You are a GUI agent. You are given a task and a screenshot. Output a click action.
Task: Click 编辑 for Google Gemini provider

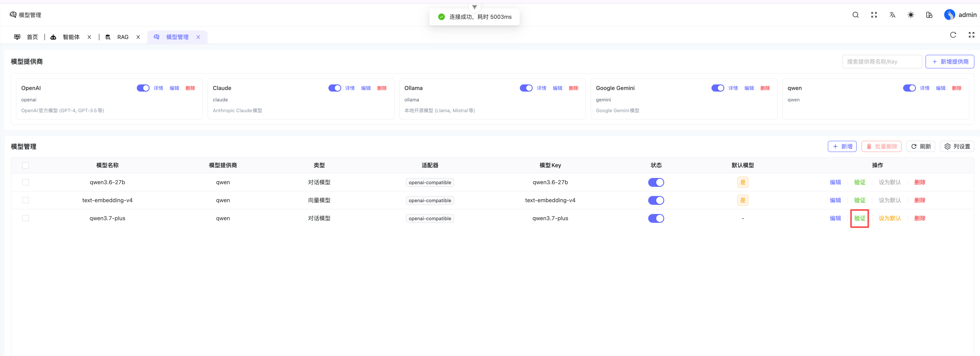click(x=749, y=88)
